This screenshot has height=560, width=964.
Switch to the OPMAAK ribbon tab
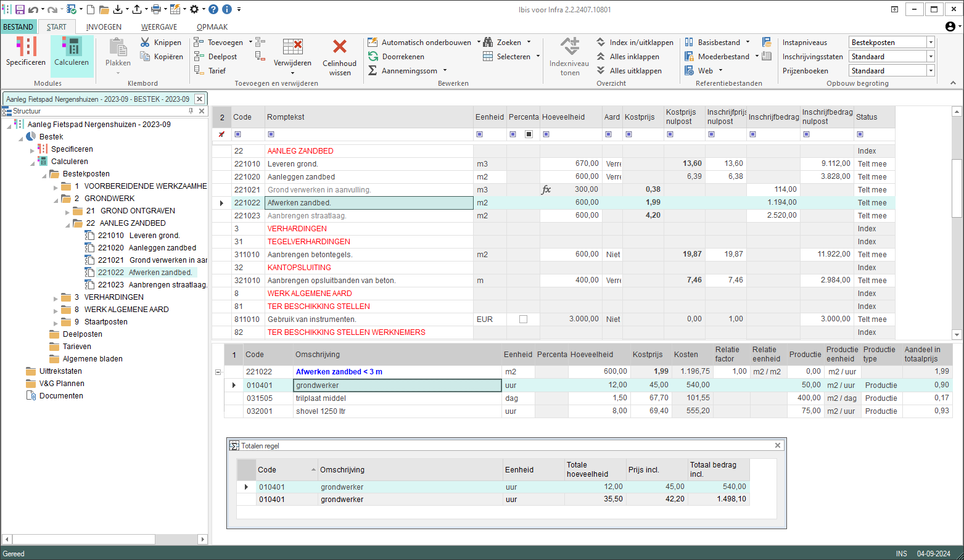coord(212,27)
